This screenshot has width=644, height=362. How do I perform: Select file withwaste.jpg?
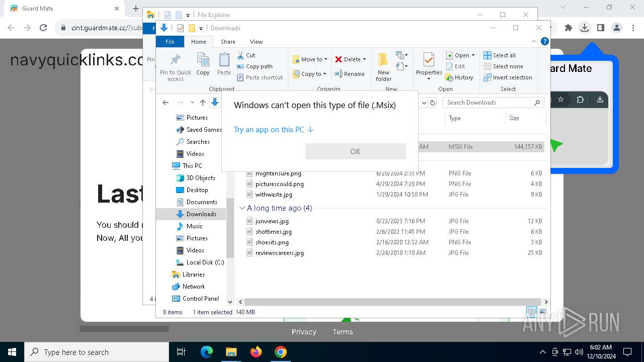[274, 195]
